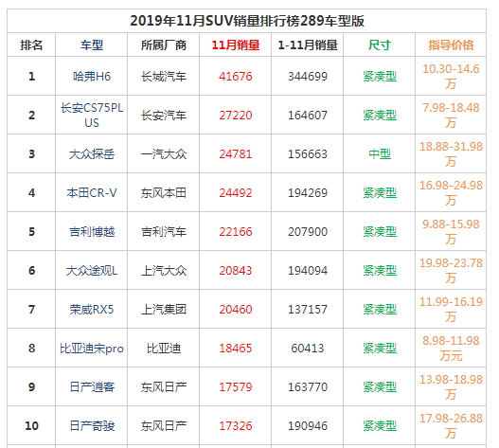Click the November sales value 17326
The image size is (499, 448).
coord(236,426)
